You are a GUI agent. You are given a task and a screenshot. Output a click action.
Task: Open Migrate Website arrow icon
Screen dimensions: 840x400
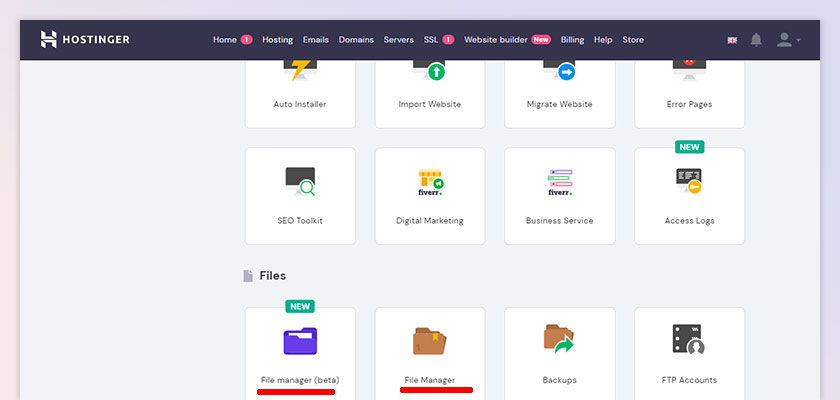click(x=560, y=70)
